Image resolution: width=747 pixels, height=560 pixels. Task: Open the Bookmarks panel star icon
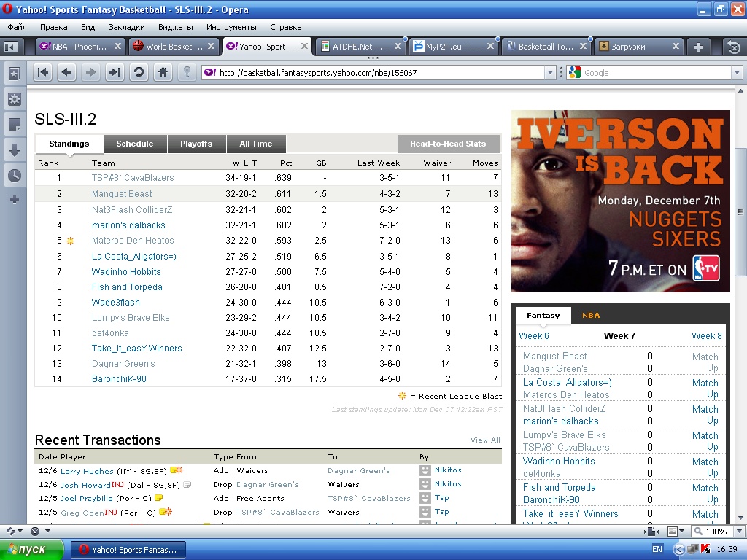[15, 74]
